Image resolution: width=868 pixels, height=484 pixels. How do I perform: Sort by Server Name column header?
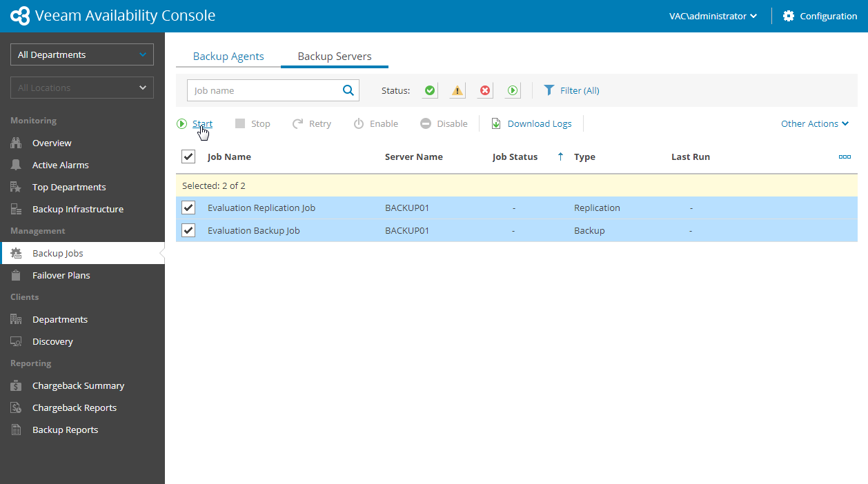tap(414, 157)
